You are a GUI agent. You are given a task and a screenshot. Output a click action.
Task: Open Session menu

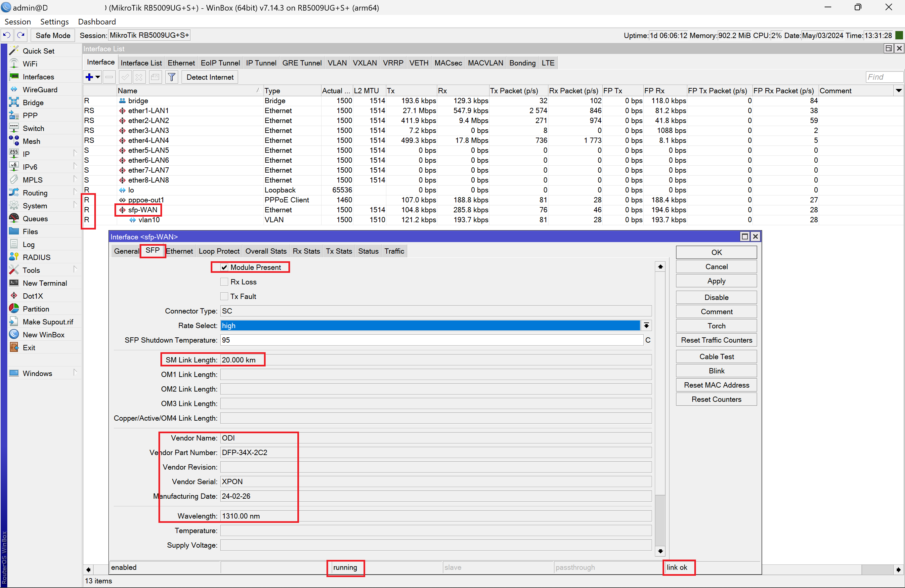(x=18, y=22)
